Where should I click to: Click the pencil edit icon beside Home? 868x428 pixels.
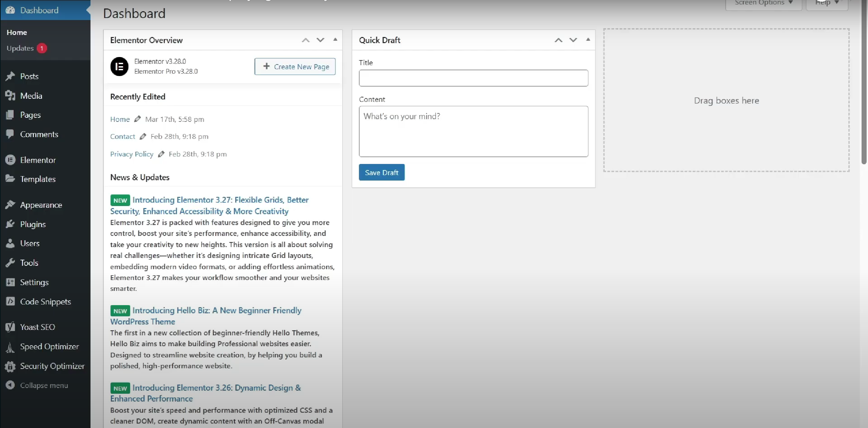point(137,119)
